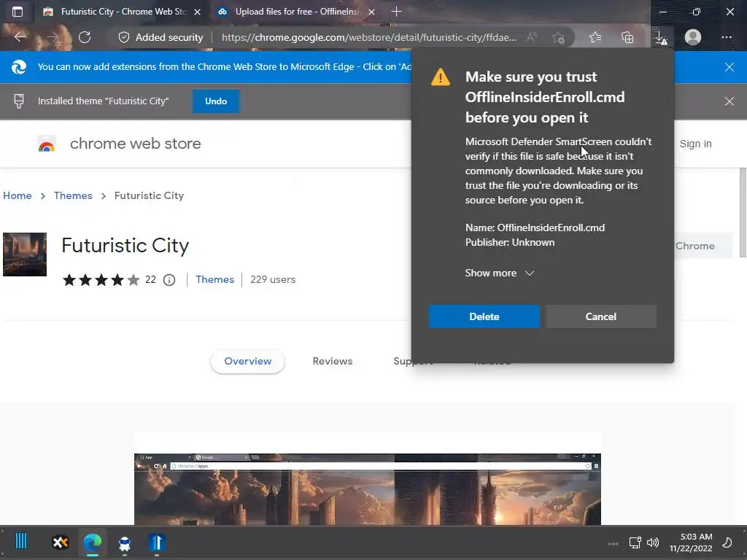Click the address bar URL field
Viewport: 747px width, 560px height.
tap(369, 38)
